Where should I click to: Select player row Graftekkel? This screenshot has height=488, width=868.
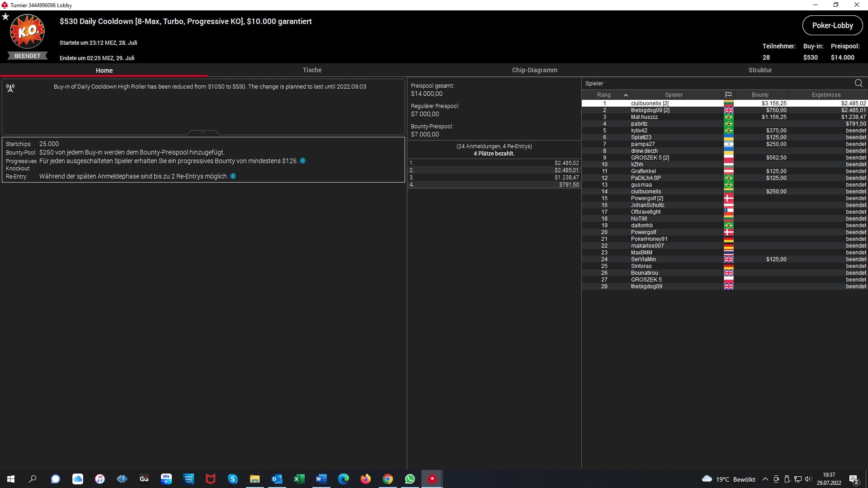725,171
